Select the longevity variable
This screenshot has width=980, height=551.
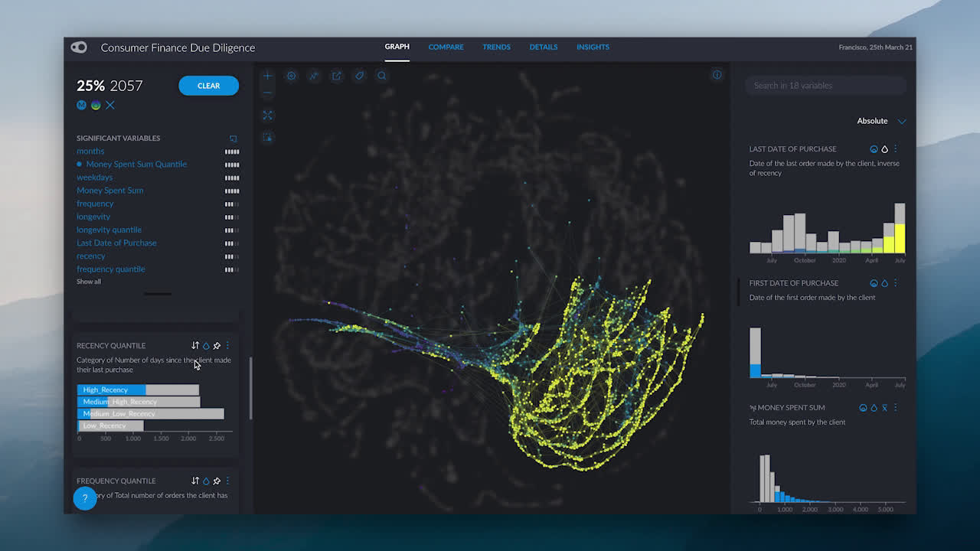[x=93, y=217]
